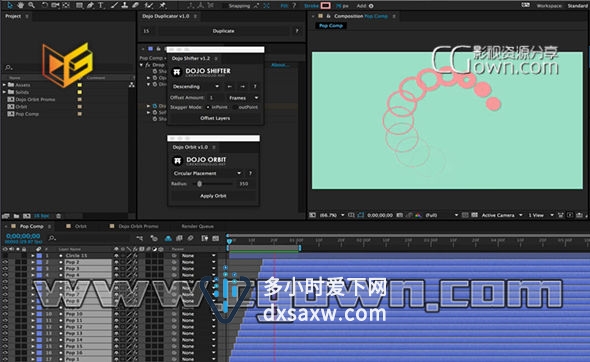Toggle visibility eye of Pop 11 layer

(5, 320)
